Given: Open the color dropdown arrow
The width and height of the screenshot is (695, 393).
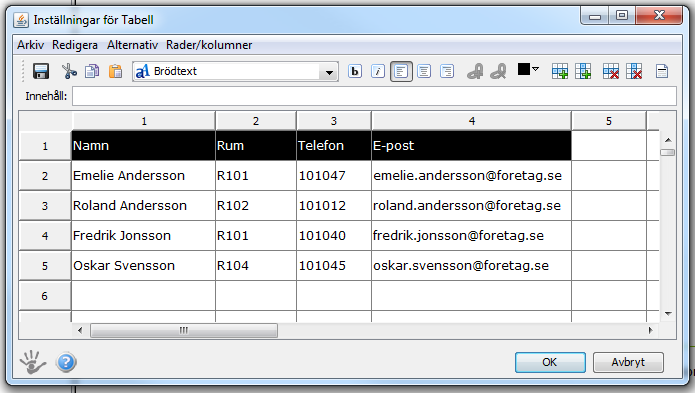Looking at the screenshot, I should (x=535, y=69).
